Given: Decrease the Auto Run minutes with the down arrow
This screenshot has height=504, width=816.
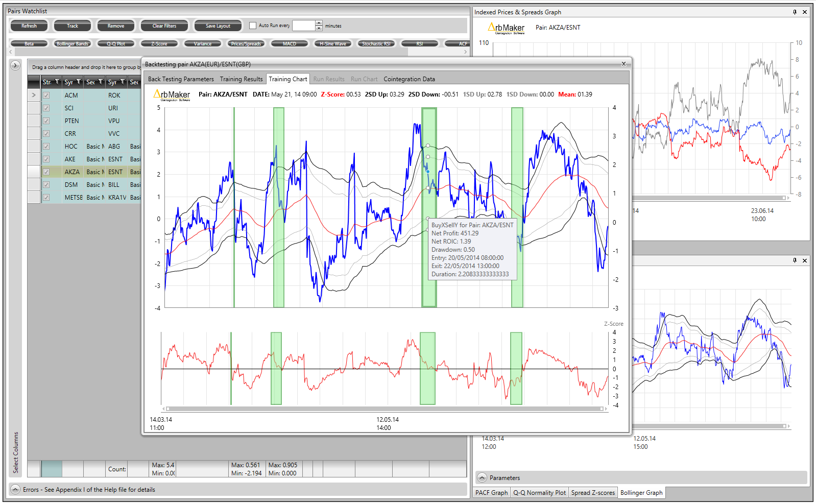Looking at the screenshot, I should click(319, 28).
